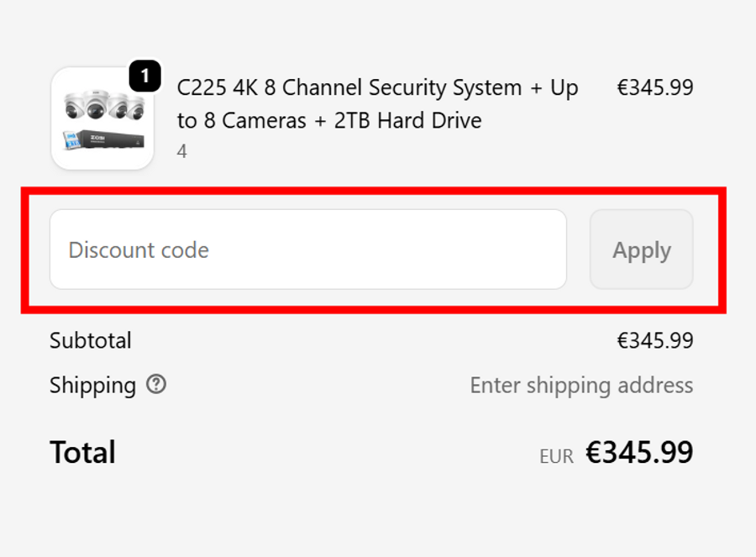Screen dimensions: 756x557
Task: Click the Subtotal label
Action: click(91, 340)
